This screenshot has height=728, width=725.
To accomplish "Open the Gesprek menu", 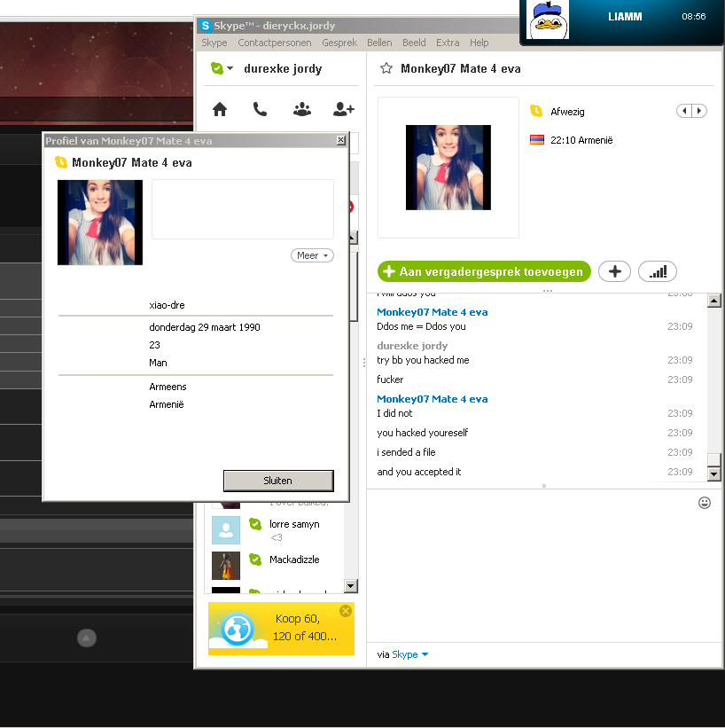I will (339, 43).
